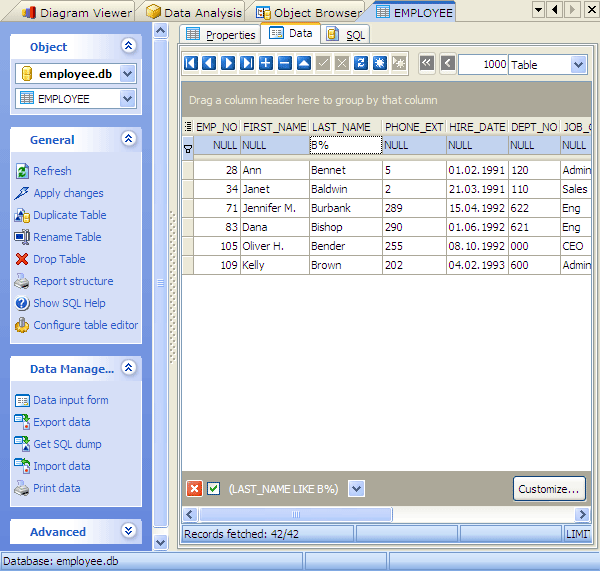Click the edit record triangle icon
The height and width of the screenshot is (571, 600).
click(x=304, y=63)
